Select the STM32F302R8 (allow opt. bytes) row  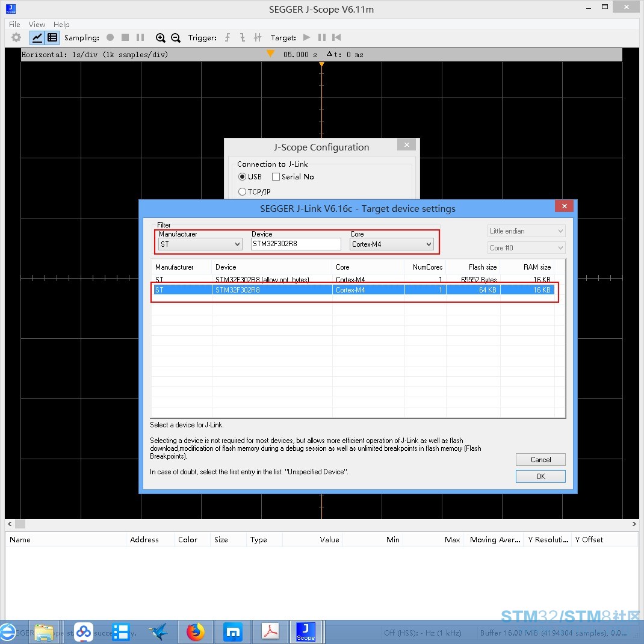click(x=353, y=279)
